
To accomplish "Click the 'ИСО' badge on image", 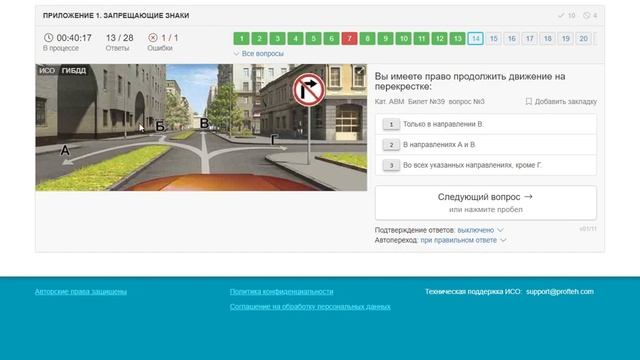I will pos(47,71).
